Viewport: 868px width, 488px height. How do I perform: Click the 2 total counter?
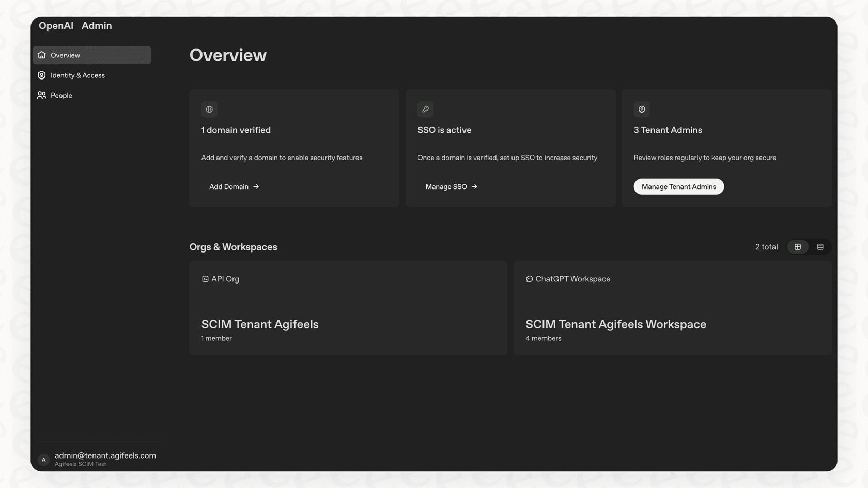point(766,246)
